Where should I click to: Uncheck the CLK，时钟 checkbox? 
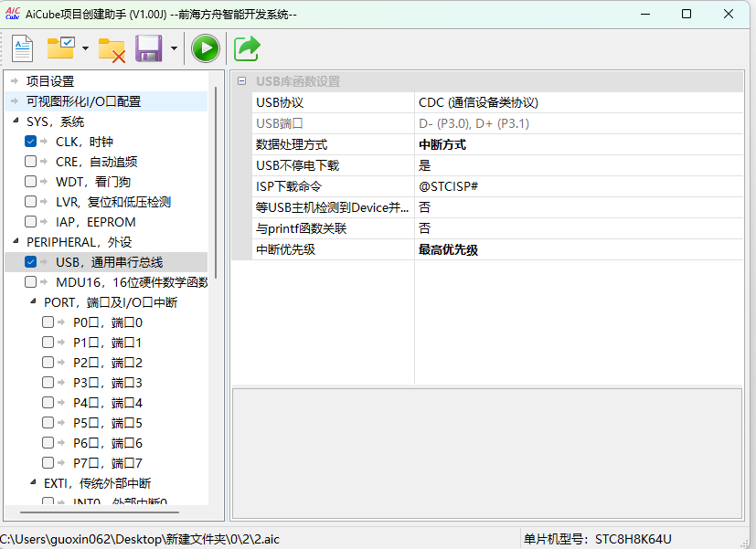[31, 142]
